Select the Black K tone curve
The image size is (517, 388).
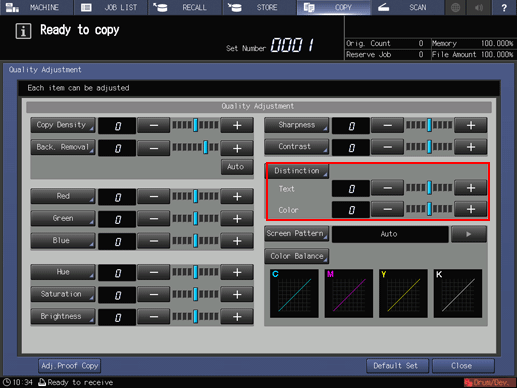point(458,293)
